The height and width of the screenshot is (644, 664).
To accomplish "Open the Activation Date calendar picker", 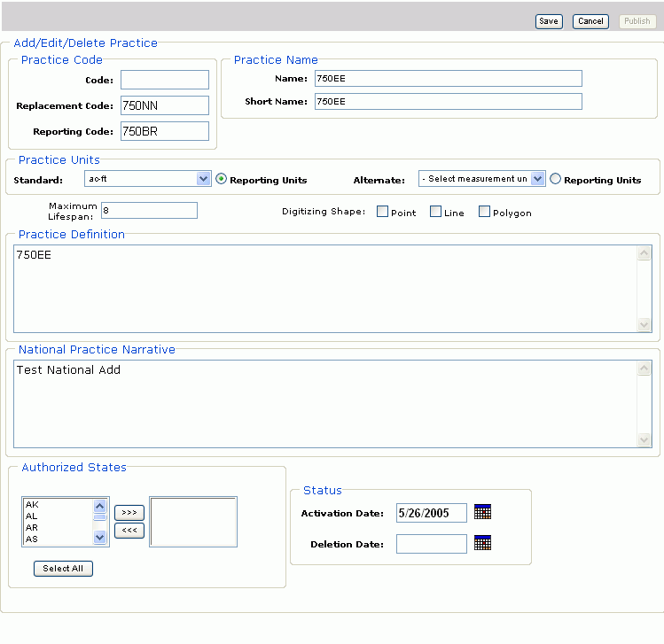I will coord(482,512).
